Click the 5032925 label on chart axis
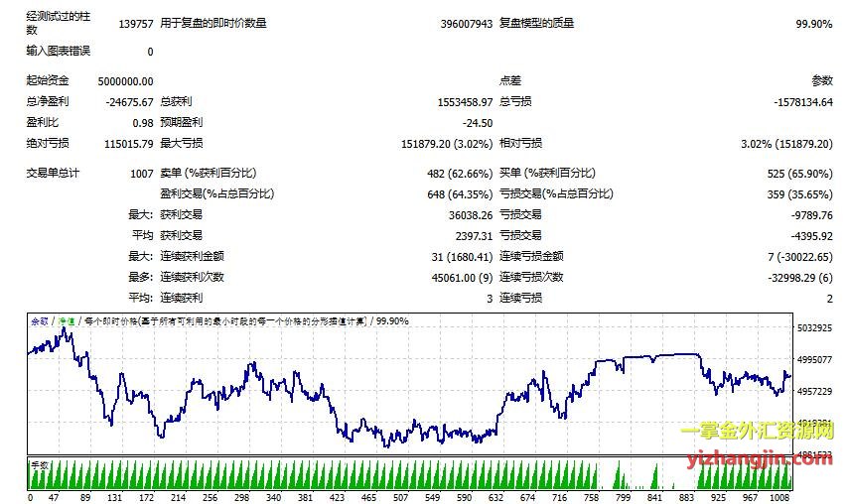Image resolution: width=848 pixels, height=504 pixels. (x=814, y=328)
